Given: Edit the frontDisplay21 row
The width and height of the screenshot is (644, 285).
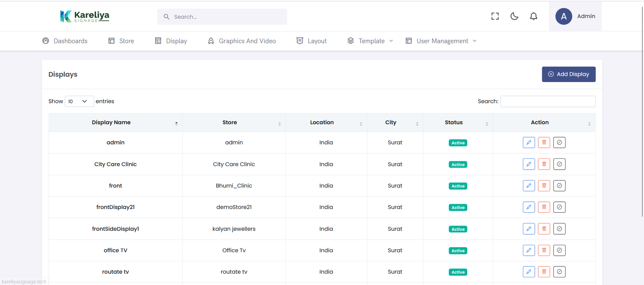Looking at the screenshot, I should click(x=529, y=207).
